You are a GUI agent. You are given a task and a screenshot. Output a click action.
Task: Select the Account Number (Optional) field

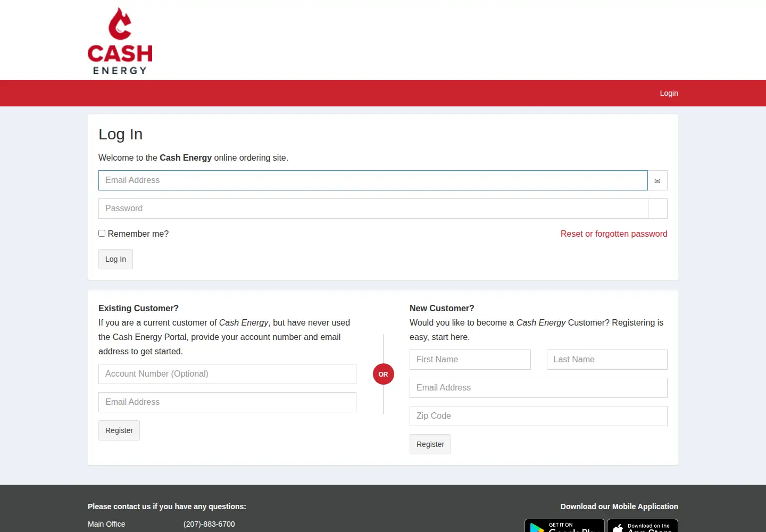(227, 374)
